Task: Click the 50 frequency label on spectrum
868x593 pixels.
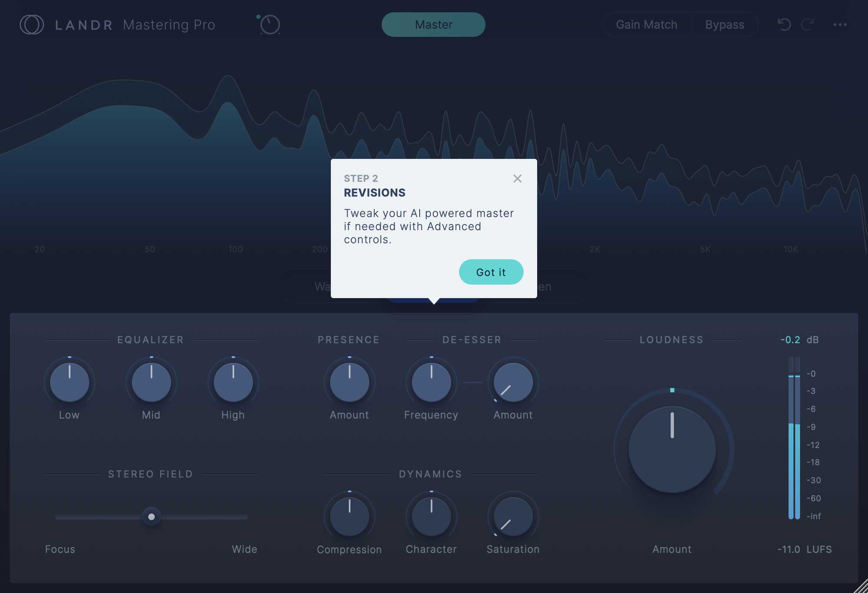Action: tap(150, 249)
